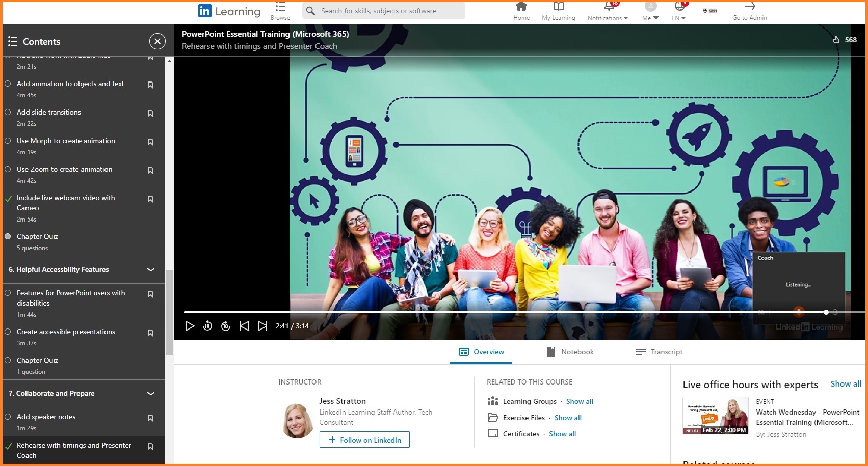Show all Exercise Files
The image size is (868, 466).
pyautogui.click(x=568, y=418)
